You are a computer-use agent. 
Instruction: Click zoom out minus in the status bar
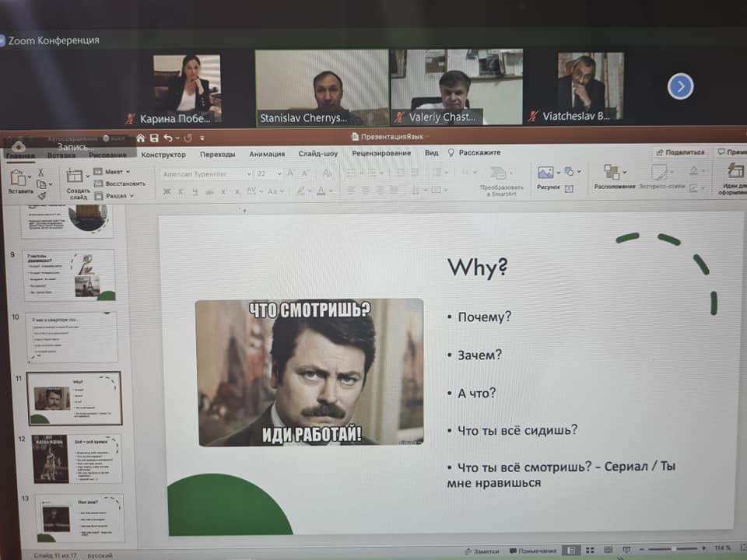click(642, 550)
